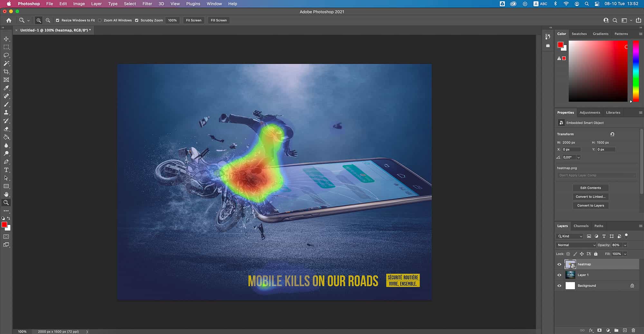
Task: Click the Edit Contents button
Action: pyautogui.click(x=590, y=188)
